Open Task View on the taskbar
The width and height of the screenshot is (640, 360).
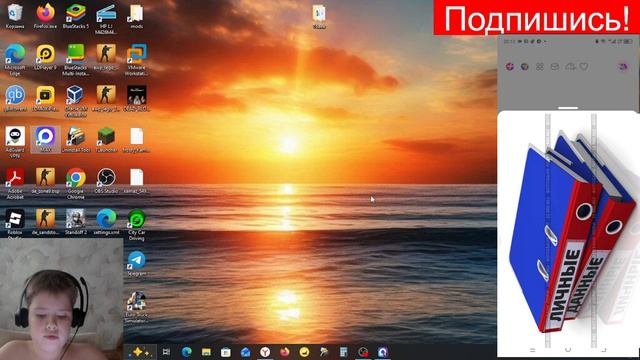pyautogui.click(x=166, y=352)
